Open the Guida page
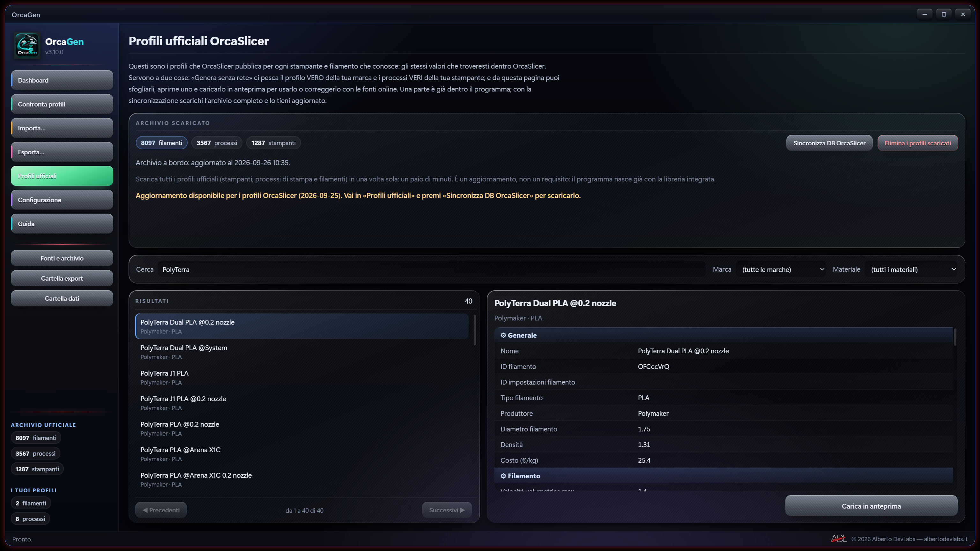This screenshot has width=980, height=551. [62, 224]
